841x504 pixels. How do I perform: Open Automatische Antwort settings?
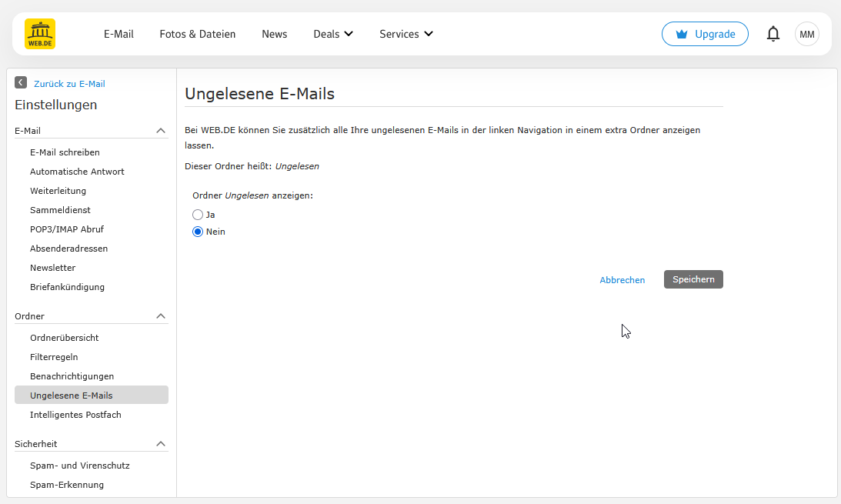pos(77,172)
